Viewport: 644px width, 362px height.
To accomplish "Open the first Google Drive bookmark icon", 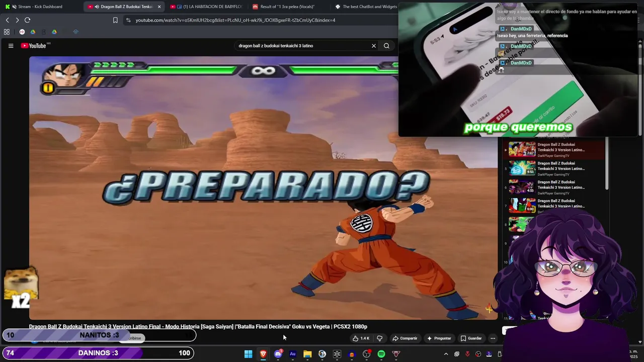I will (x=33, y=32).
